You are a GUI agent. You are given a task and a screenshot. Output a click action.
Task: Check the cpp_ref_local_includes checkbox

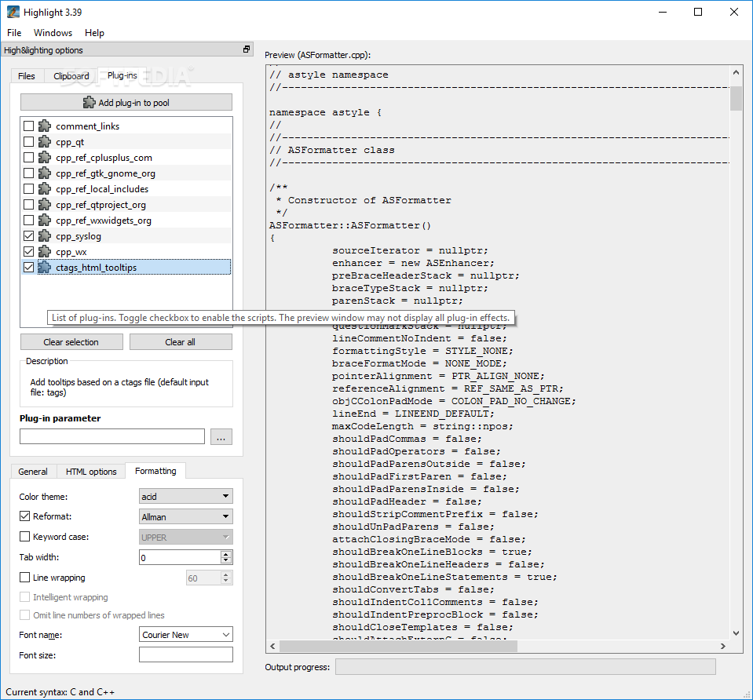click(29, 189)
